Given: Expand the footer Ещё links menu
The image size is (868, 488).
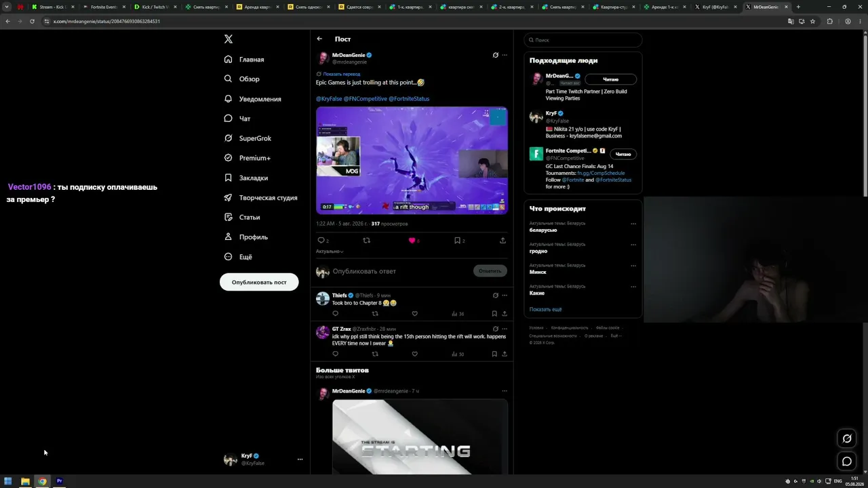Looking at the screenshot, I should tap(616, 335).
